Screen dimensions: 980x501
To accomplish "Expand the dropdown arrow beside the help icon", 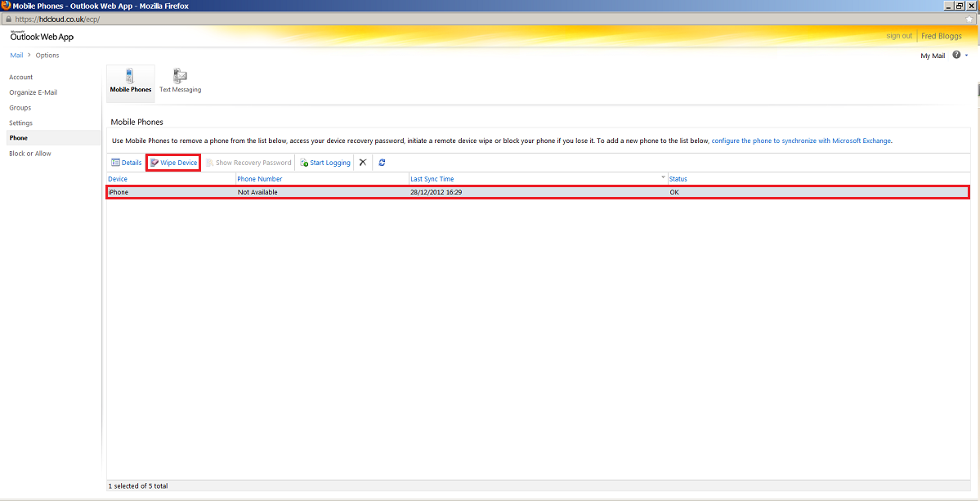I will [966, 56].
